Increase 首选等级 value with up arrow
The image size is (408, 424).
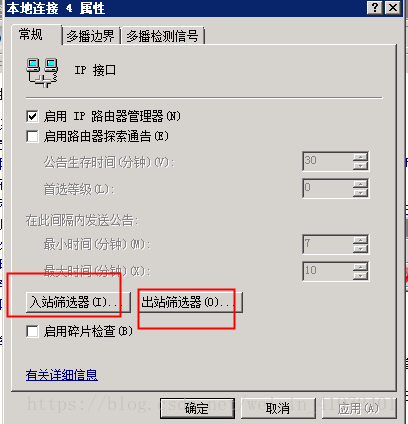tap(360, 184)
